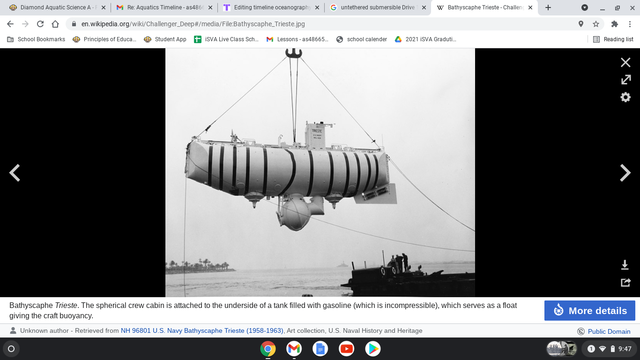Close the Diamond Aquatic Science tab
The height and width of the screenshot is (360, 640).
coord(103,7)
